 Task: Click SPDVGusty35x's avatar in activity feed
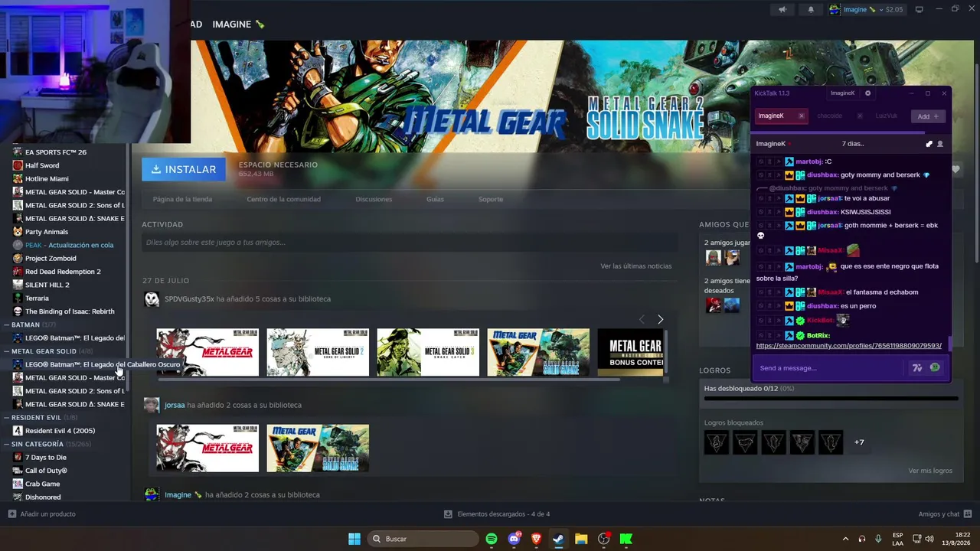152,298
